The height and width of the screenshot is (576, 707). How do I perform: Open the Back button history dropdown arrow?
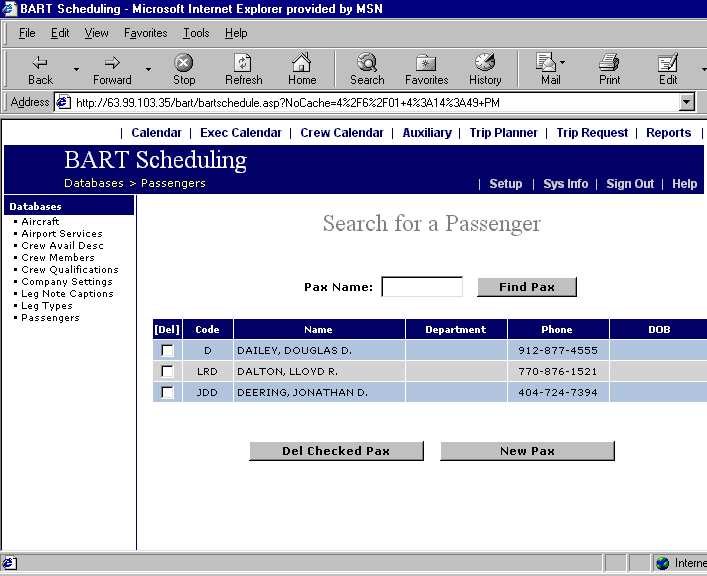[x=75, y=69]
